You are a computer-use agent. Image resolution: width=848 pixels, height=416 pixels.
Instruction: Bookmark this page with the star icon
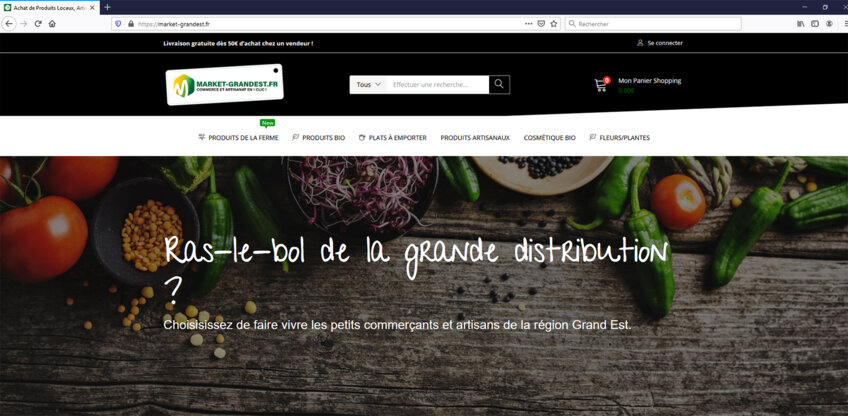(553, 23)
